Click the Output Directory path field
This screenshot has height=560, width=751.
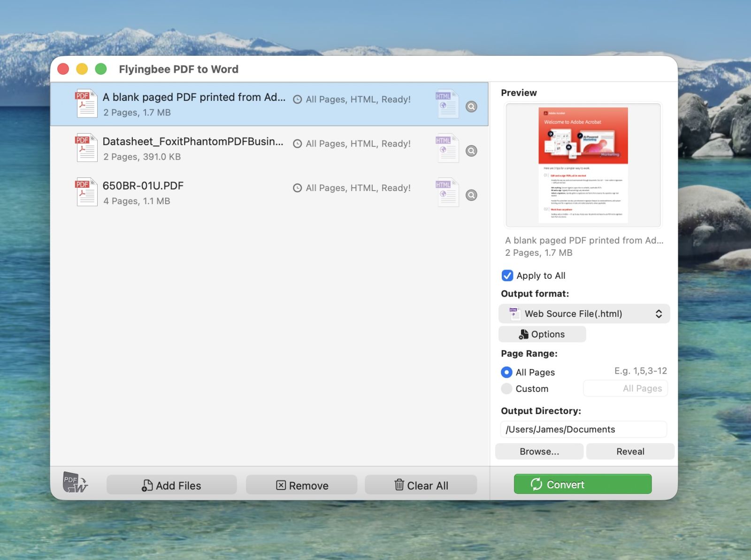(583, 430)
